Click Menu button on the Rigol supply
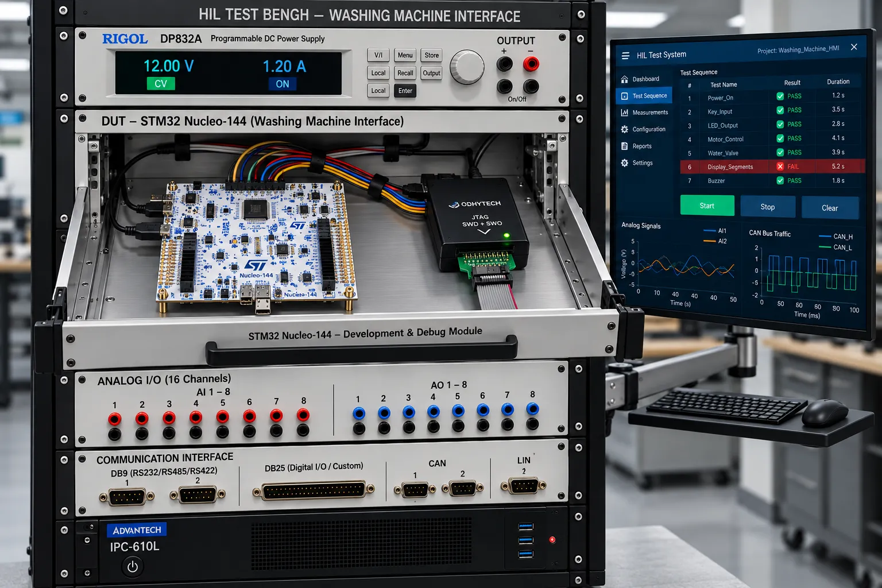This screenshot has width=882, height=588. point(405,55)
